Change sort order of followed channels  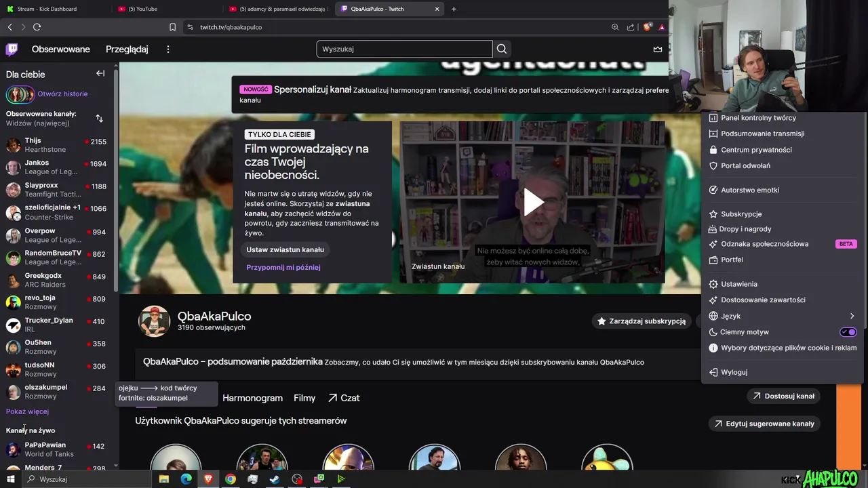pyautogui.click(x=99, y=119)
